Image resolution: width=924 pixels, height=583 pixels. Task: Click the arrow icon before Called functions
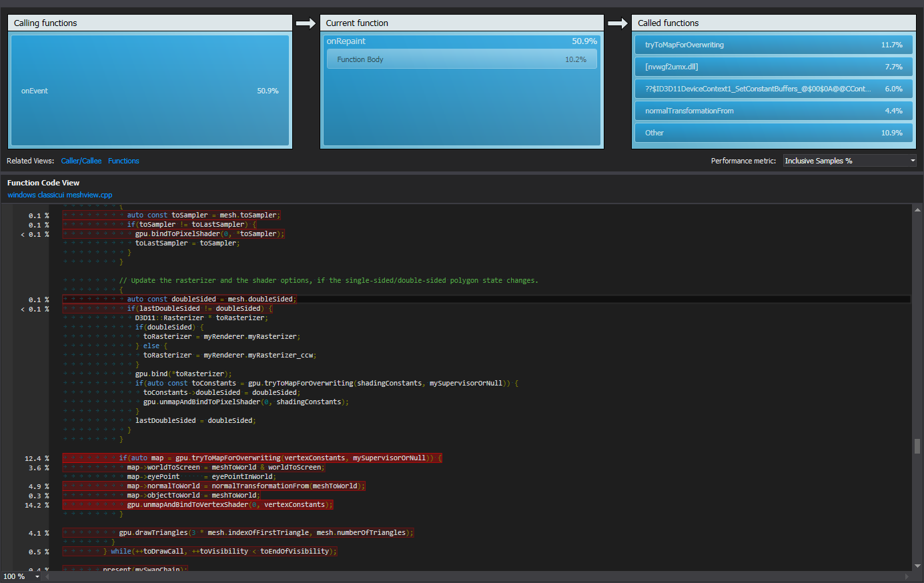[618, 23]
